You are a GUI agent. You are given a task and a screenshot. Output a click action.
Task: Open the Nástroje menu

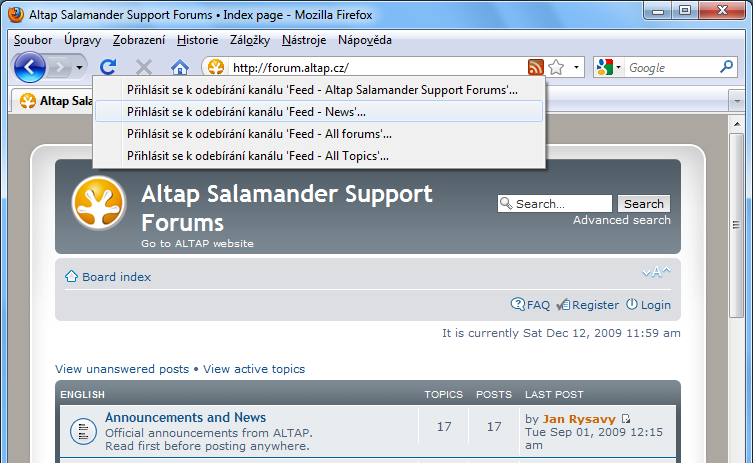304,40
